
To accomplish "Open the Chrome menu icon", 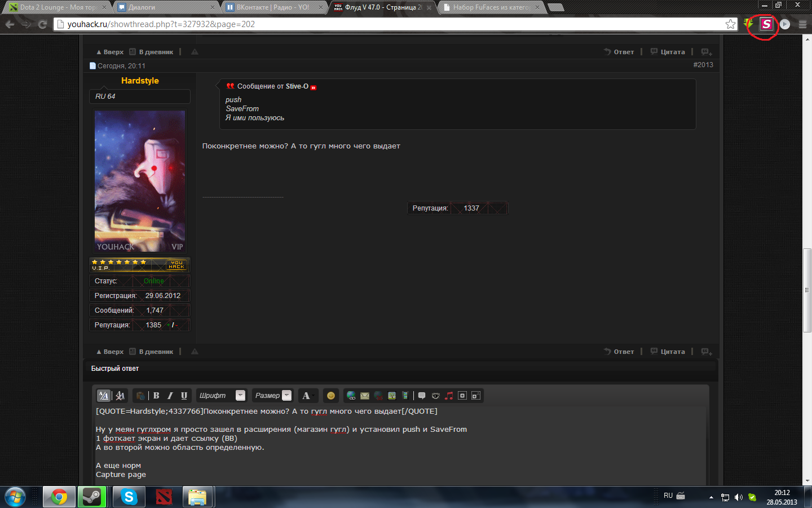I will tap(802, 24).
